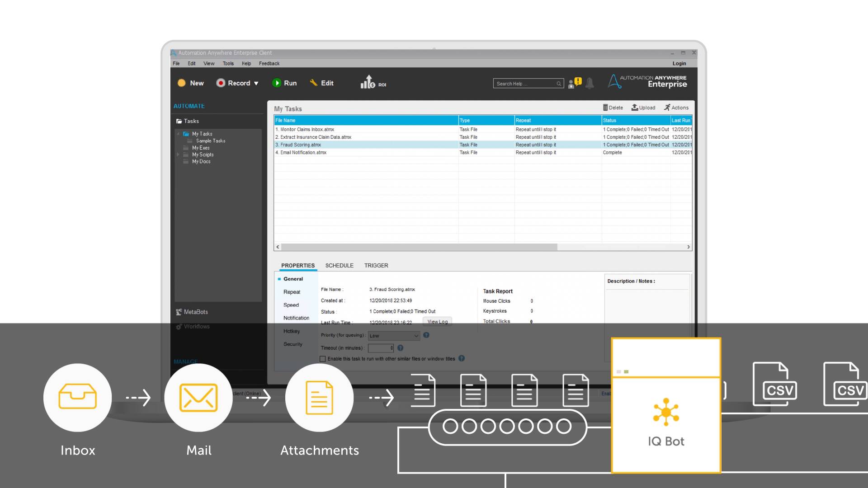Click the help icon beside Timeout field
Viewport: 868px width, 488px height.
pyautogui.click(x=400, y=348)
